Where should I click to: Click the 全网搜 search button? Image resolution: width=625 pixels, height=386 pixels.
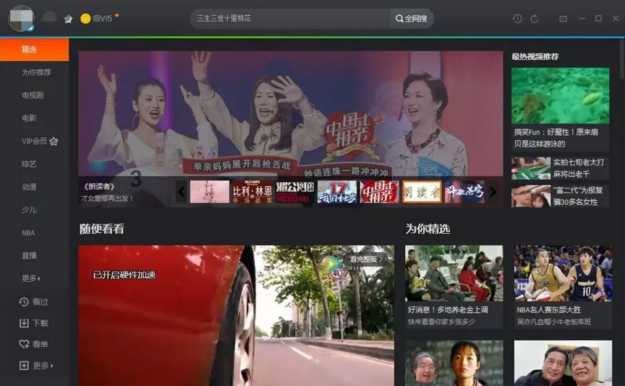(411, 19)
